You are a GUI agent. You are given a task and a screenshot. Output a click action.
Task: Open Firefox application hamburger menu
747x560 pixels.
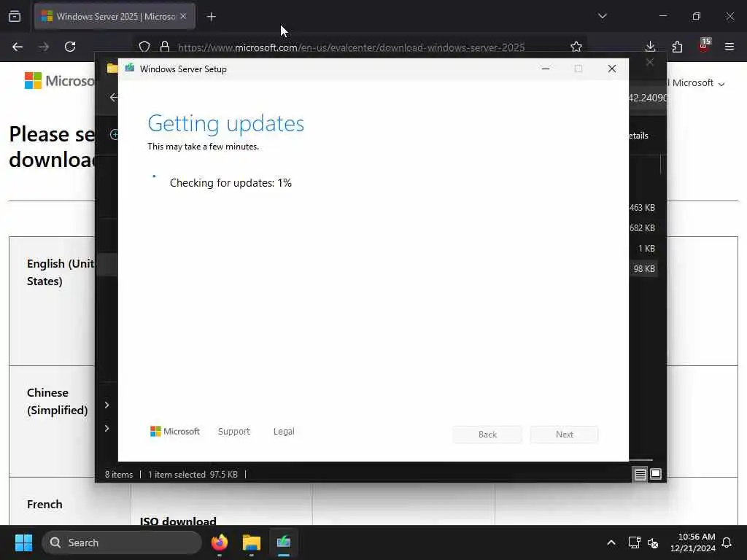click(x=729, y=47)
